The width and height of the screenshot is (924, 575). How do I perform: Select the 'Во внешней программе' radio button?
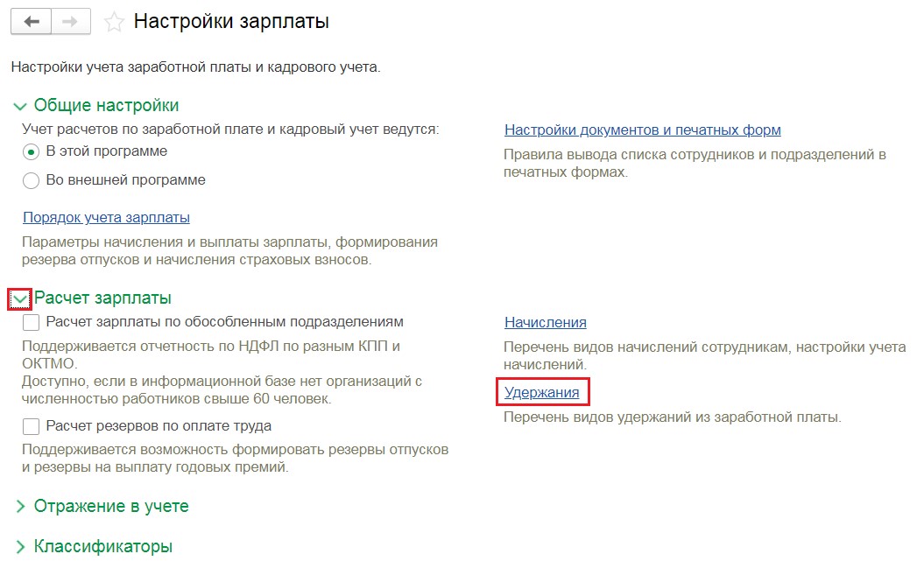tap(32, 180)
